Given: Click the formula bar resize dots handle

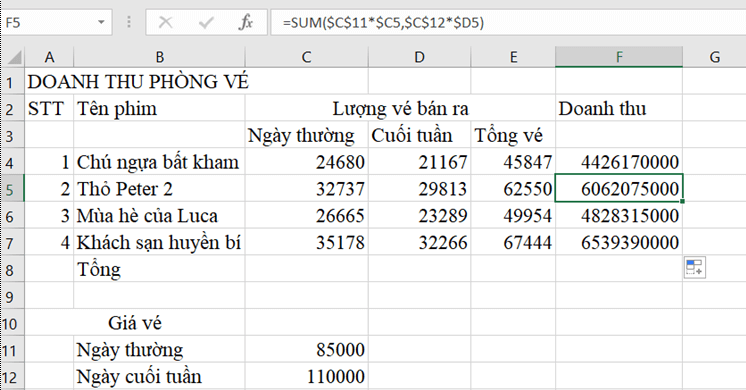Looking at the screenshot, I should [x=129, y=22].
